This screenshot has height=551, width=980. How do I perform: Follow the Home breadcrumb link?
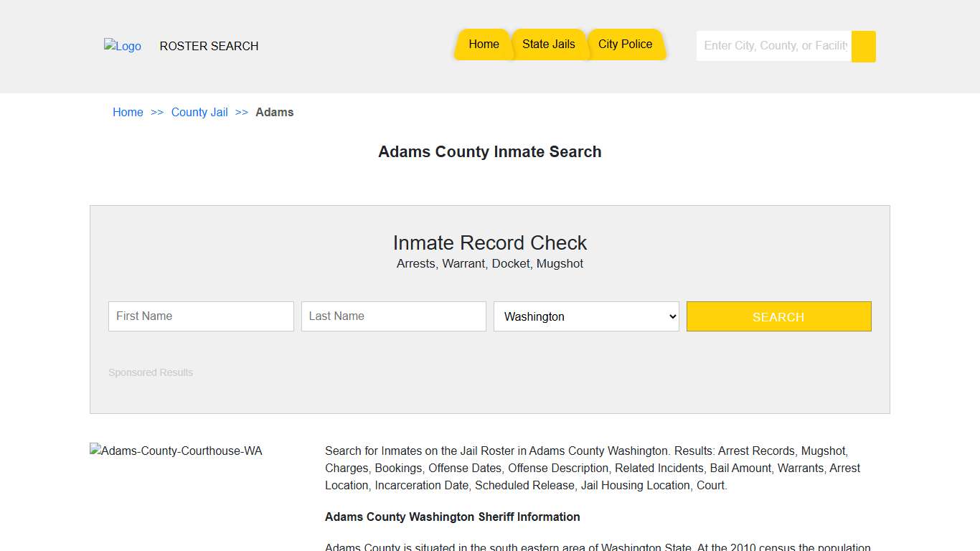point(128,112)
